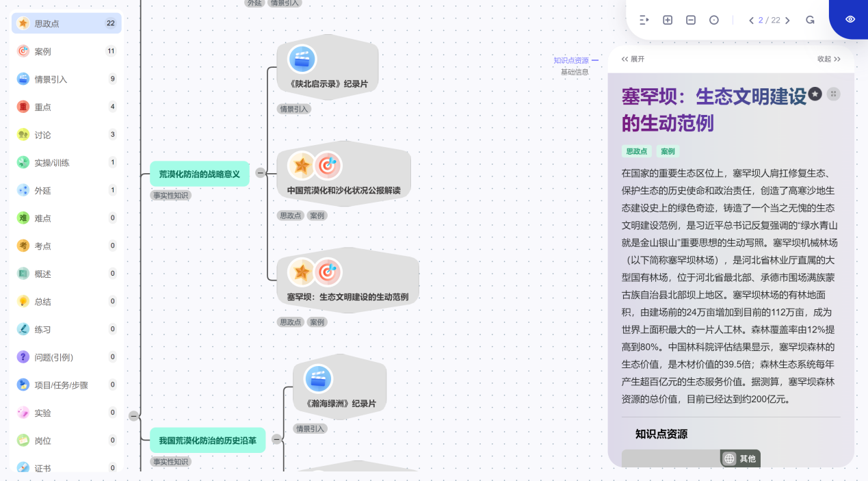Toggle the 案例 filter in sidebar
The height and width of the screenshot is (481, 868).
(66, 51)
